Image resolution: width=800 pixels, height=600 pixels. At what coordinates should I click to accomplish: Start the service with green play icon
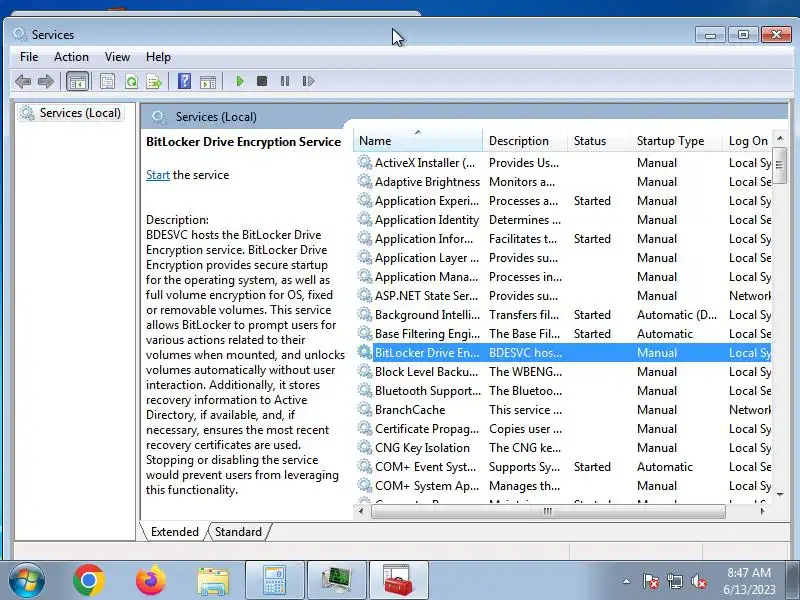coord(240,81)
